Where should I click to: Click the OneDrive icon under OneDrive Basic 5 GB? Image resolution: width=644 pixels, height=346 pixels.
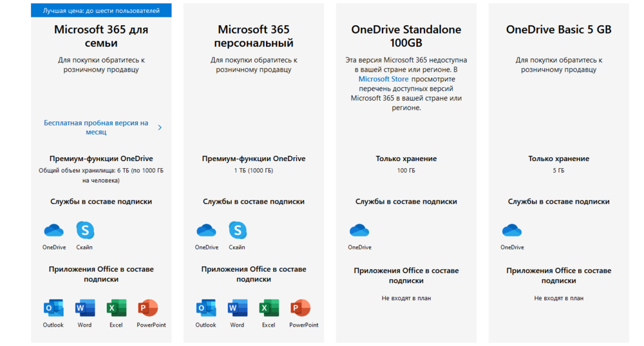(512, 230)
